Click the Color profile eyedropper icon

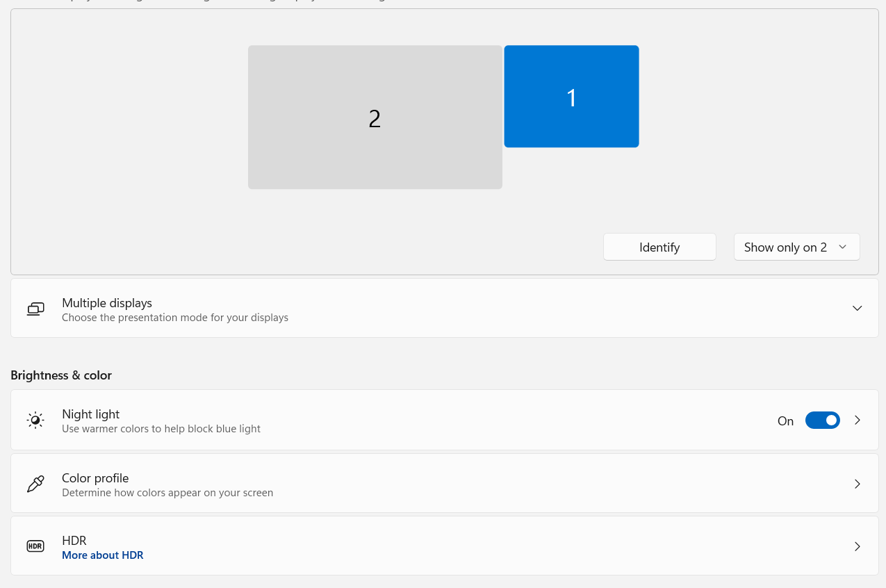[35, 483]
